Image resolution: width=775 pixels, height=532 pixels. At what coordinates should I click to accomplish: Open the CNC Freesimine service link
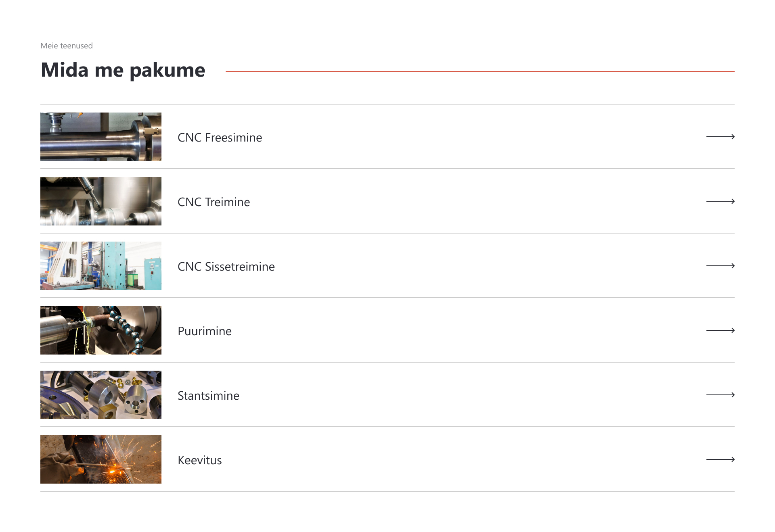click(x=220, y=138)
